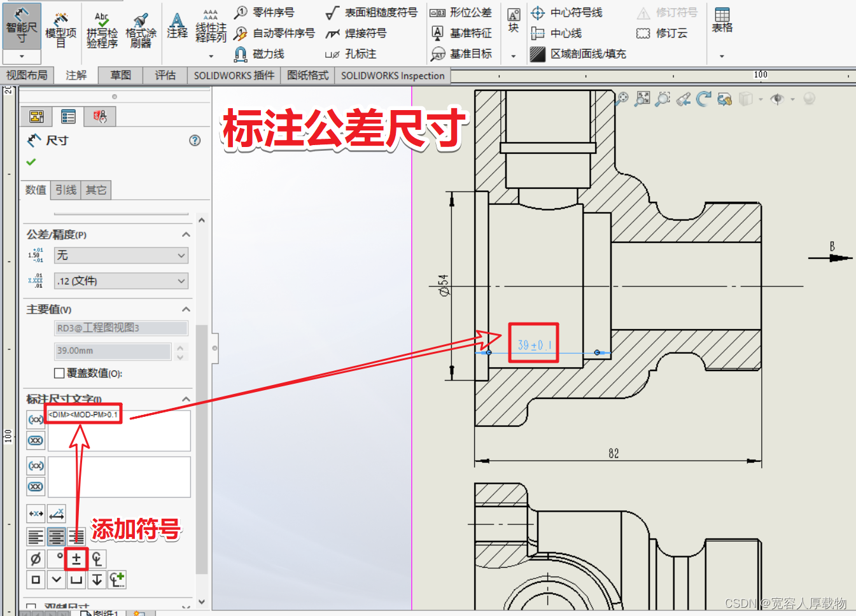Apply Auto Balloon (自动零件序号)

(274, 33)
